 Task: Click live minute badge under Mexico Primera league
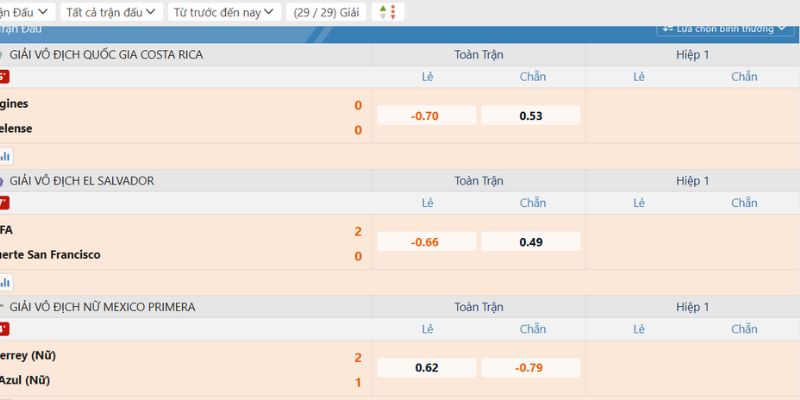[x=4, y=329]
